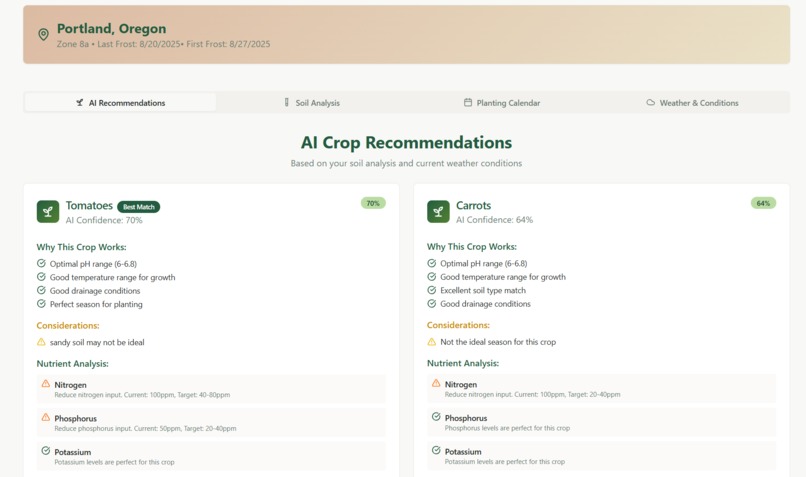This screenshot has width=806, height=477.
Task: Click the Carrots Phosphorus nutrient row
Action: click(601, 422)
